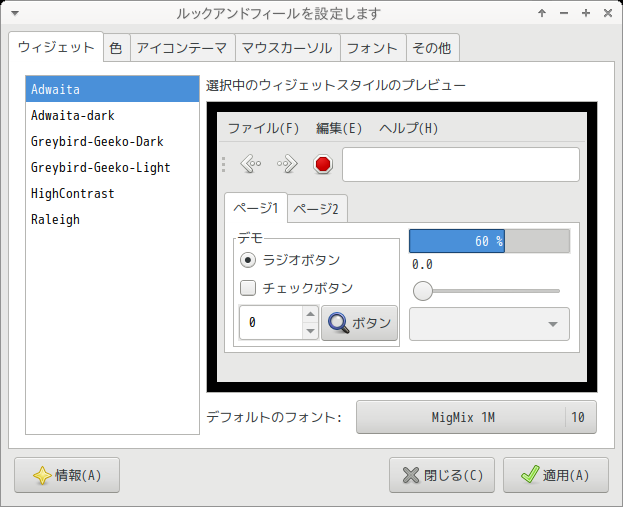Switch to the ページ2 tab
This screenshot has width=623, height=507.
[316, 209]
